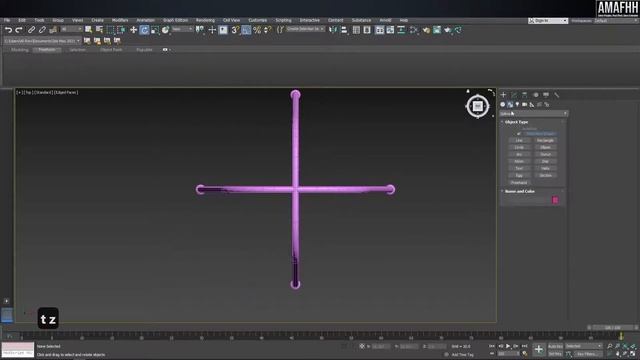Click the Rectangle spline button
The width and height of the screenshot is (640, 360).
point(545,140)
